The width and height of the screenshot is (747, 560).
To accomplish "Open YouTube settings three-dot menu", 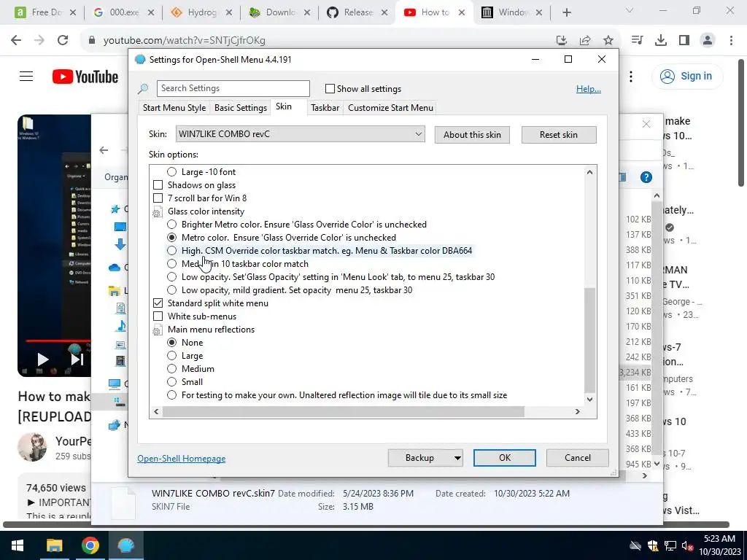I will [631, 76].
